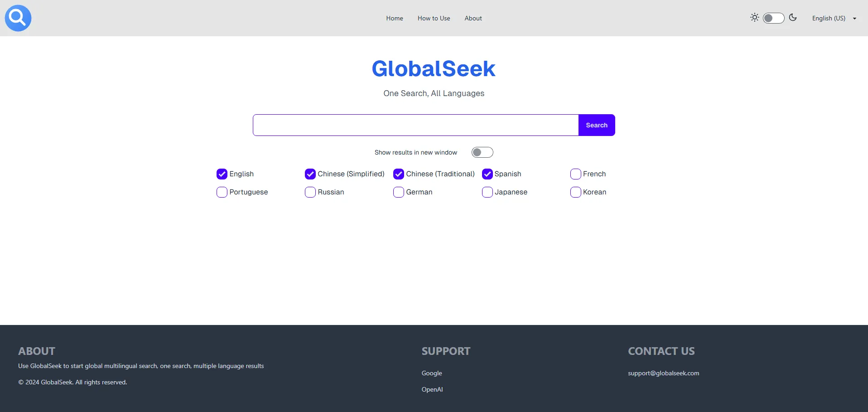Tick the Korean language checkbox

(576, 192)
